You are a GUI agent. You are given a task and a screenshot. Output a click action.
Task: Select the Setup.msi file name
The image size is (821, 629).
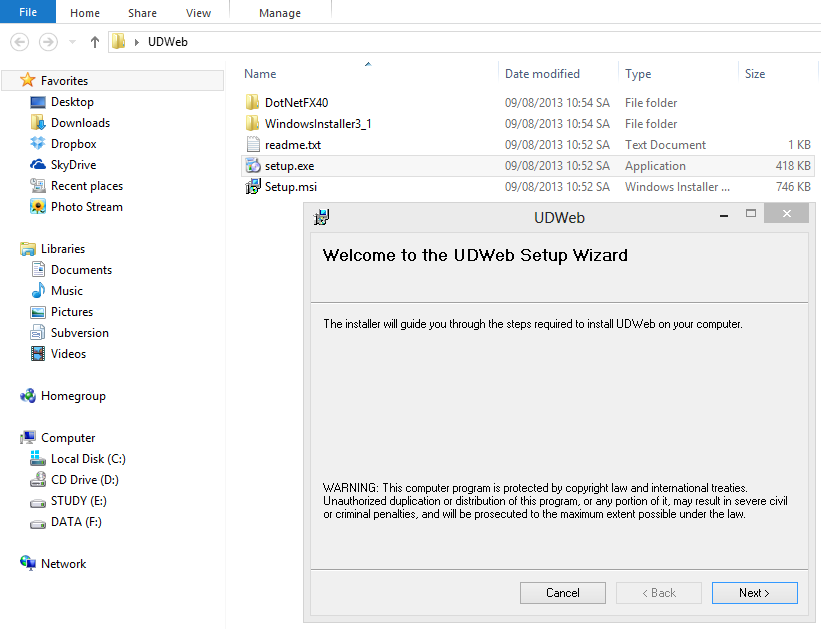coord(291,187)
